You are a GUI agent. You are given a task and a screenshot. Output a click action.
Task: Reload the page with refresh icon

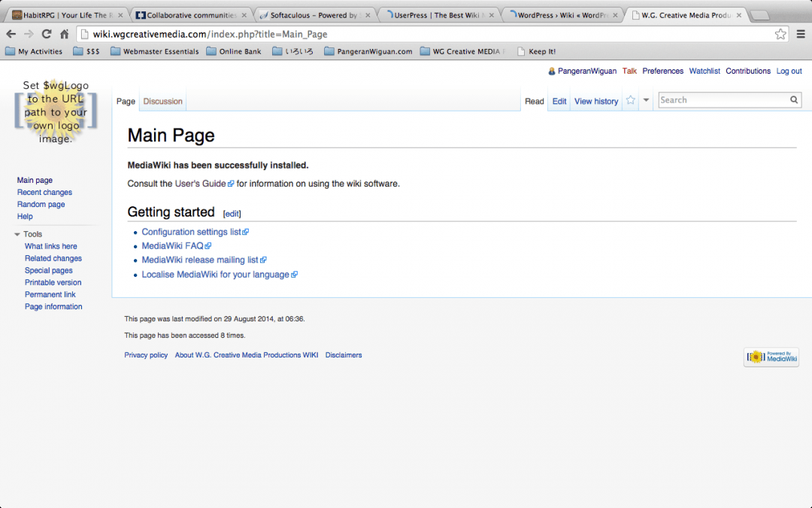(47, 34)
